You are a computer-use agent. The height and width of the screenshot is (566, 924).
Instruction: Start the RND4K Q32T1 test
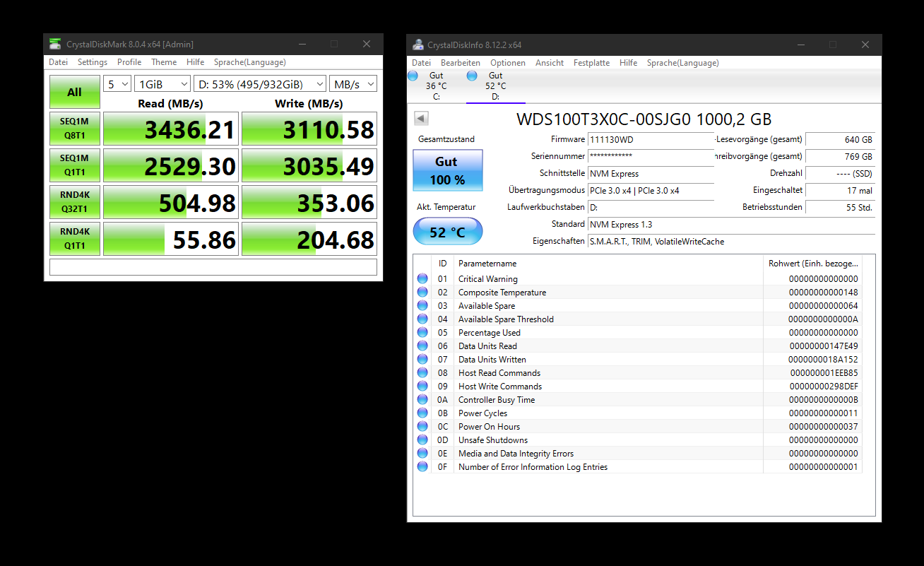point(74,201)
